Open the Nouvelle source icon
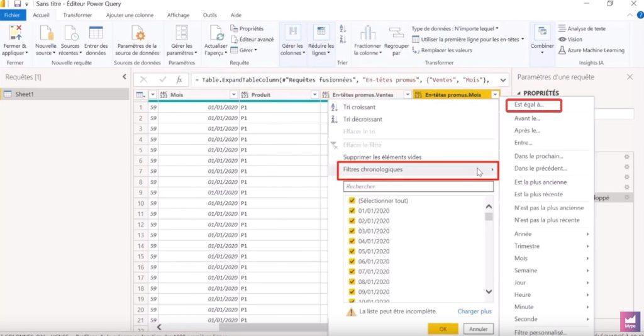This screenshot has width=644, height=336. click(45, 33)
